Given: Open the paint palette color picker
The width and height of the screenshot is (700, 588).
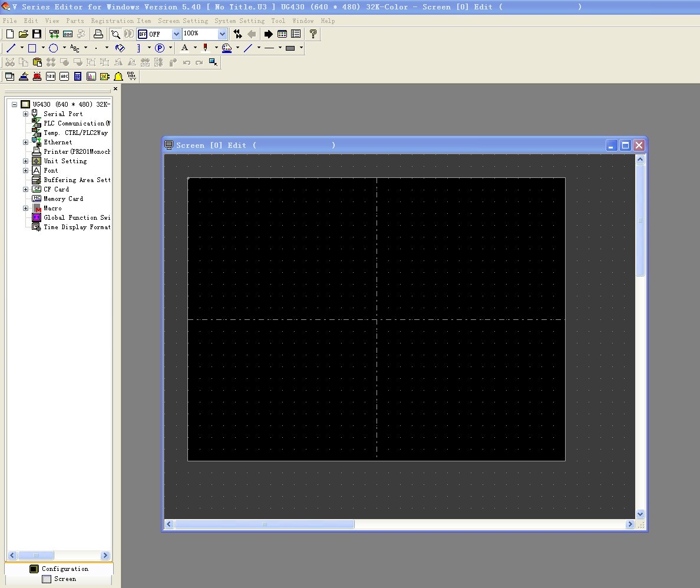Looking at the screenshot, I should [x=227, y=48].
